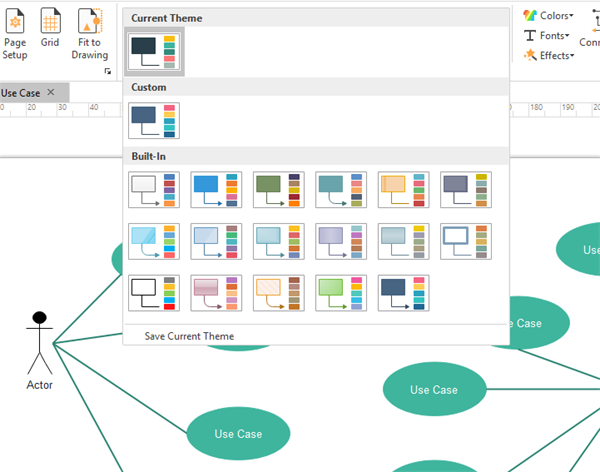Apply the gray-blue theme with a yellow top swatch
The width and height of the screenshot is (600, 472).
click(403, 242)
